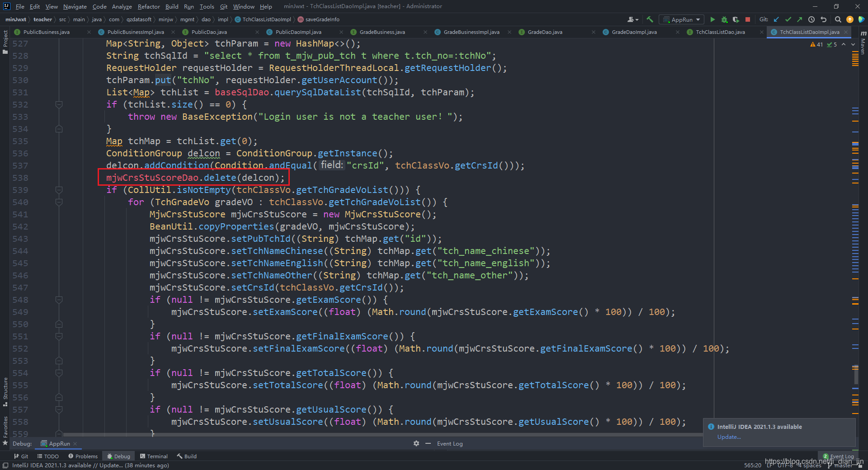868x470 pixels.
Task: Open the AppRun run configuration dropdown
Action: (682, 19)
